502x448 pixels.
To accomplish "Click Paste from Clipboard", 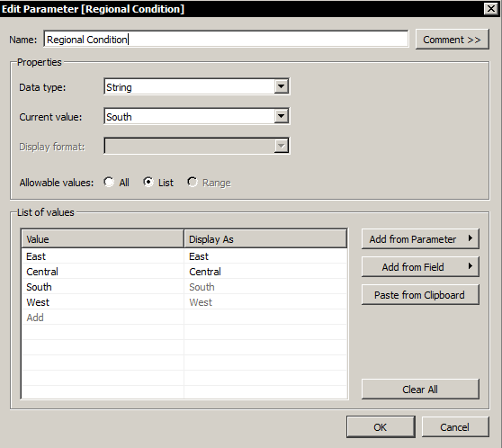I will coord(420,294).
